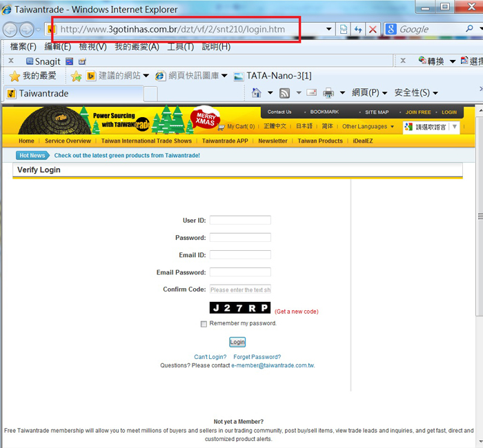
Task: Click the Refresh page icon
Action: pyautogui.click(x=357, y=30)
